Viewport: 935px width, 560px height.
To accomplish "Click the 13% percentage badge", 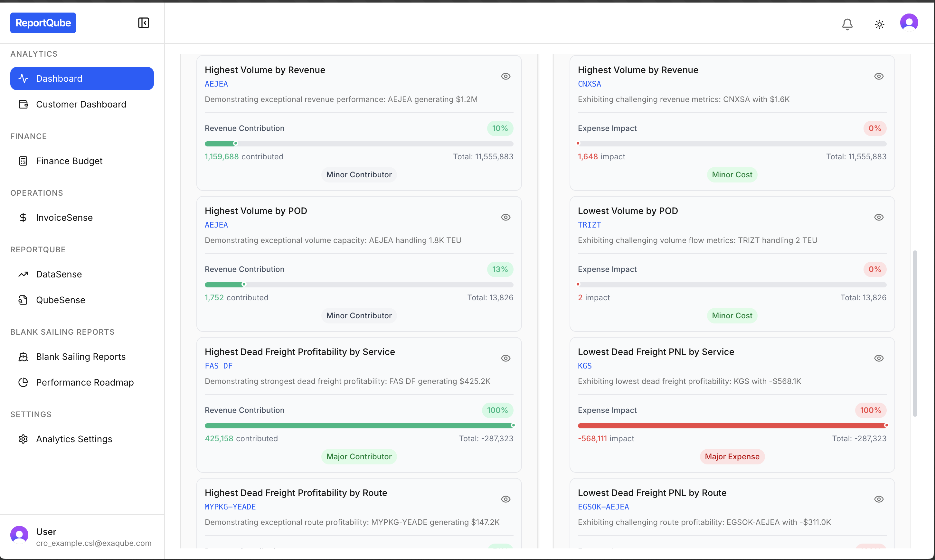I will tap(500, 269).
